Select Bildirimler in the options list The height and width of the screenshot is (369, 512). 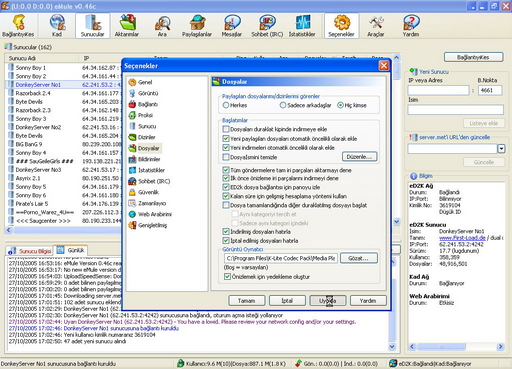pyautogui.click(x=145, y=159)
